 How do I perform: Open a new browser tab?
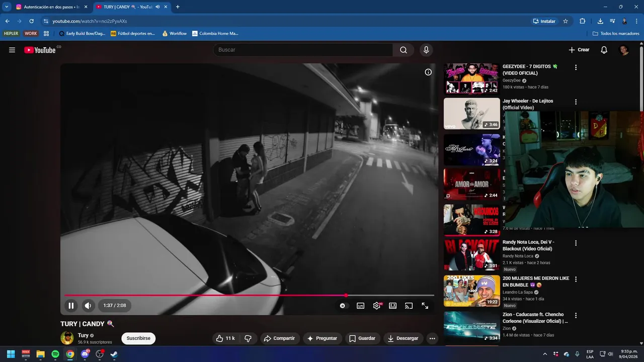pos(178,7)
